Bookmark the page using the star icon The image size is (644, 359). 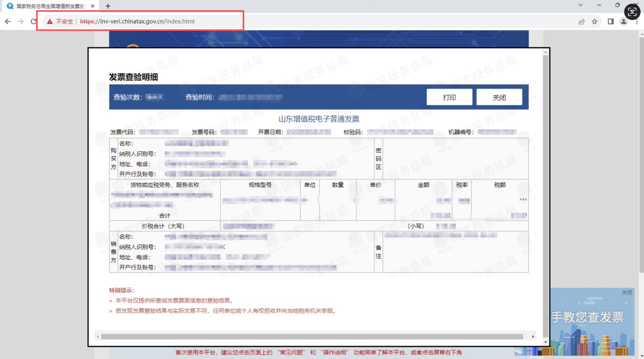coord(595,21)
